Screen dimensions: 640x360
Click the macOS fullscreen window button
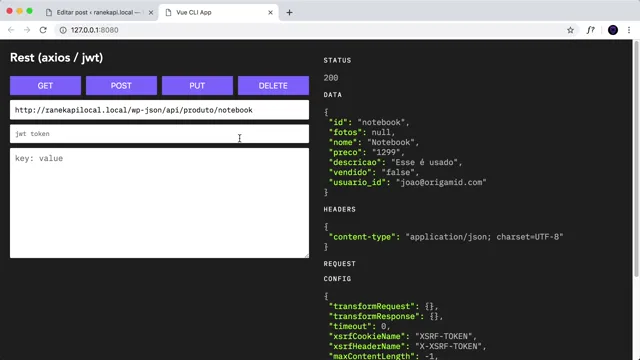29,11
